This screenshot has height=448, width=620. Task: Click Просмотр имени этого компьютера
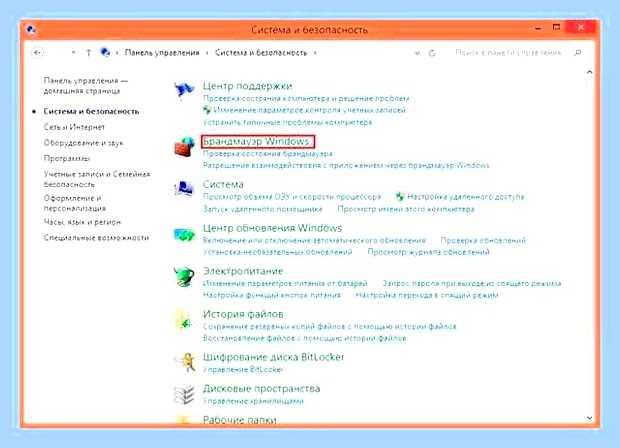coord(406,209)
